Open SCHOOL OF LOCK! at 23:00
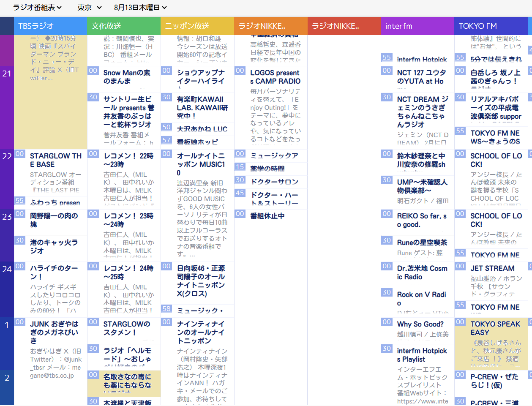The image size is (532, 406). coord(496,220)
